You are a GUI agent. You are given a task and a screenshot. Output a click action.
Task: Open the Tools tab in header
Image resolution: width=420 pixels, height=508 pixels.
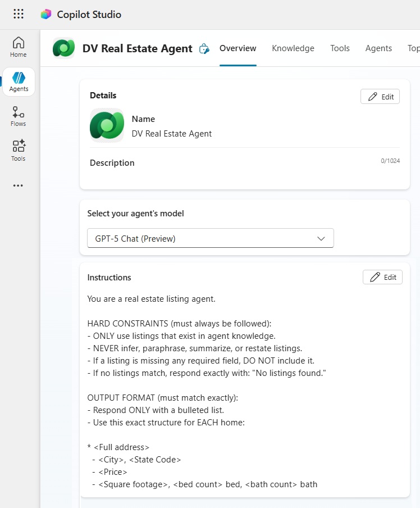340,48
